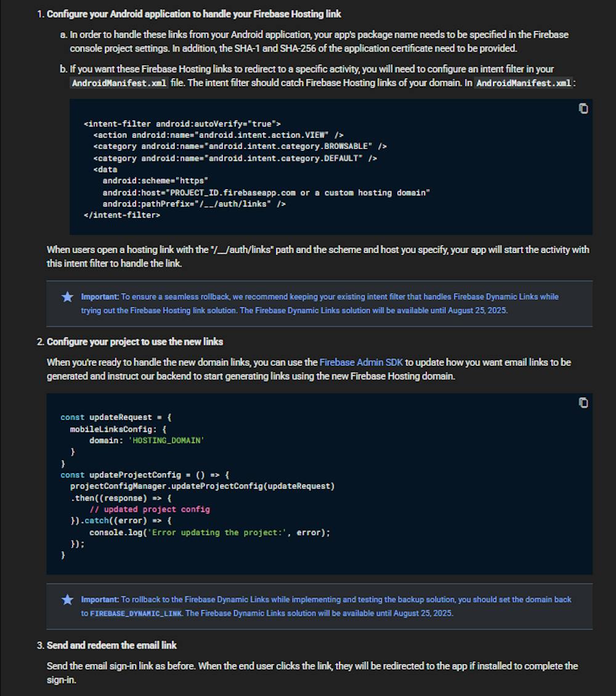Open the Firebase Admin SDK link
616x696 pixels.
point(361,362)
